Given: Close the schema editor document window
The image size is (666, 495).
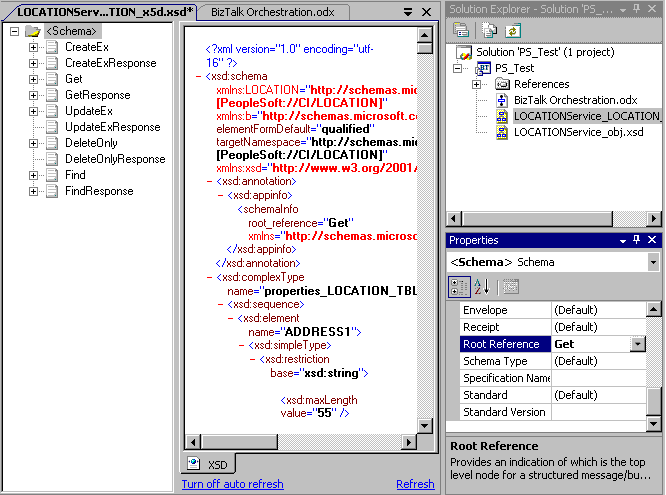Looking at the screenshot, I should pyautogui.click(x=426, y=12).
